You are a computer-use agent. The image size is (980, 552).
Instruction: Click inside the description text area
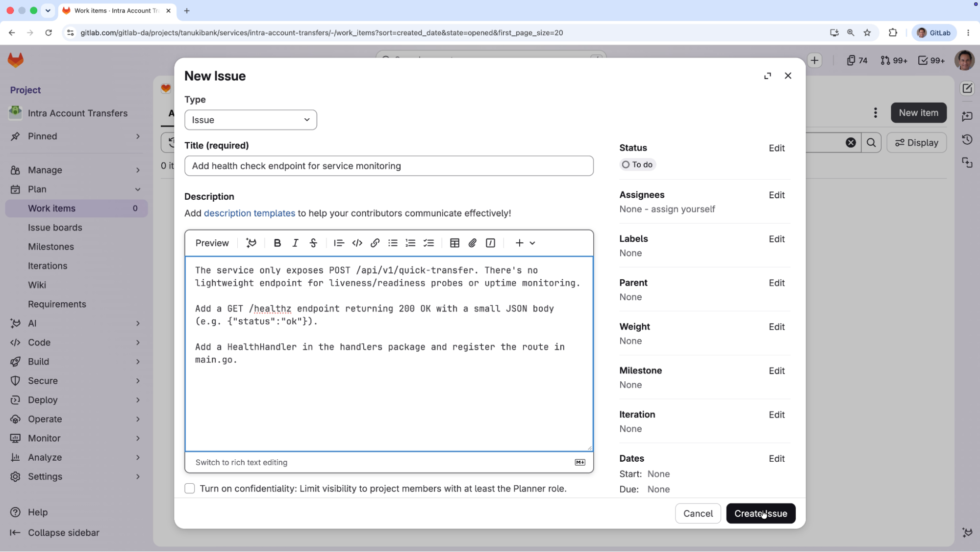tap(389, 353)
